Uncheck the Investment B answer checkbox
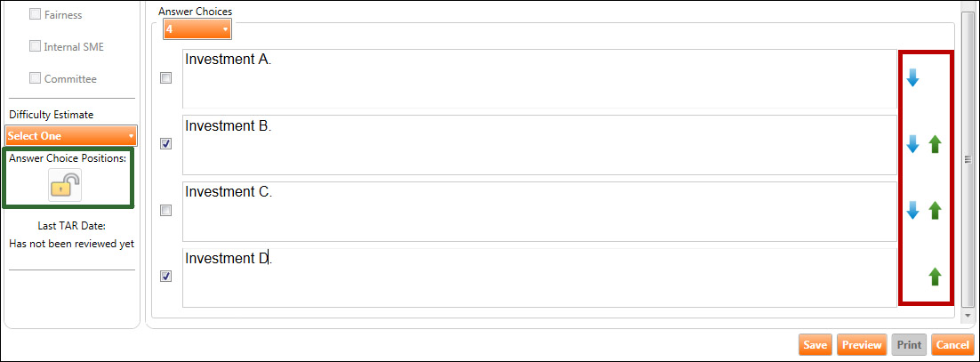Viewport: 980px width, 362px height. pos(165,144)
